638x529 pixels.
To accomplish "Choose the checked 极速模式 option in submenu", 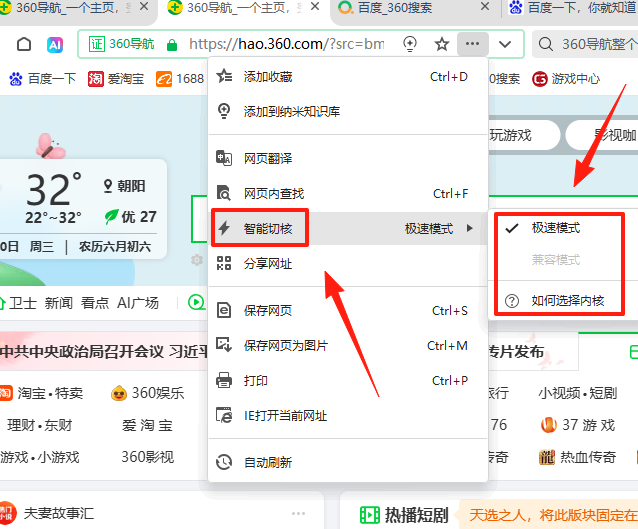I will (x=563, y=228).
